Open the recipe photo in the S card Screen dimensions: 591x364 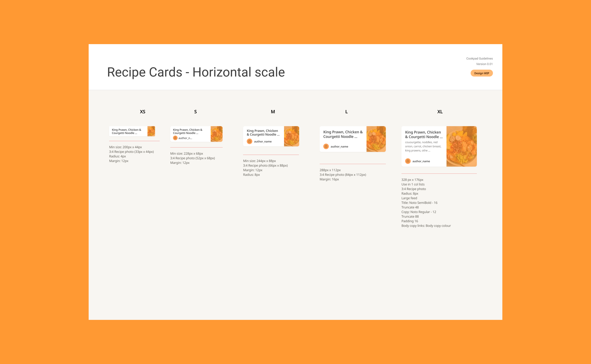click(217, 134)
